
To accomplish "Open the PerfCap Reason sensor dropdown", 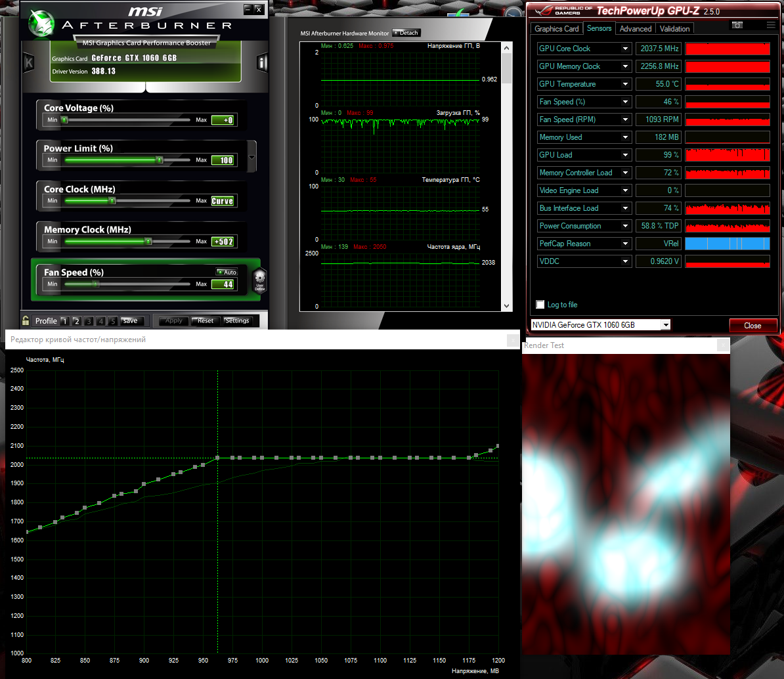I will [x=625, y=244].
